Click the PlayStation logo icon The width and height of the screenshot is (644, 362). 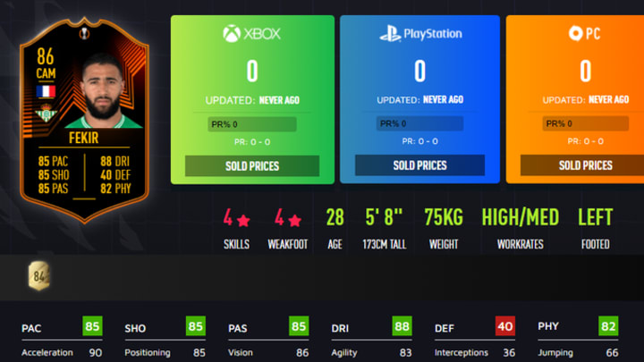coord(390,34)
